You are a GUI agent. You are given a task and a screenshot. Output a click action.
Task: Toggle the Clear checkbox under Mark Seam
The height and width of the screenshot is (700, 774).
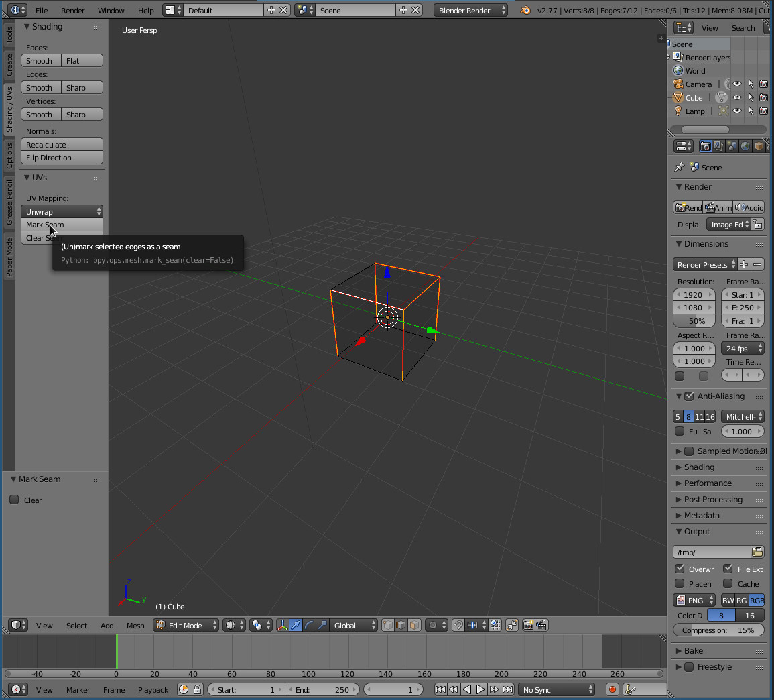point(14,500)
